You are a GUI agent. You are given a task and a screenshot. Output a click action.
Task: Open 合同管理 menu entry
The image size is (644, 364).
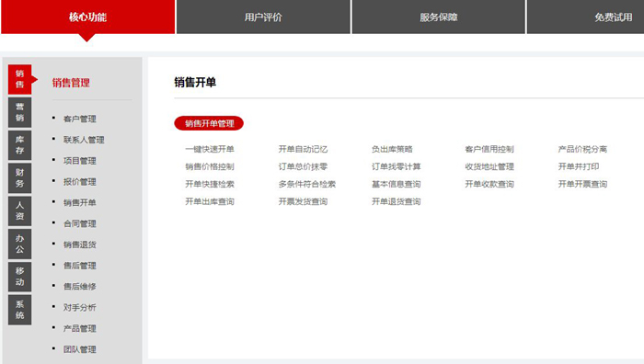click(x=80, y=223)
